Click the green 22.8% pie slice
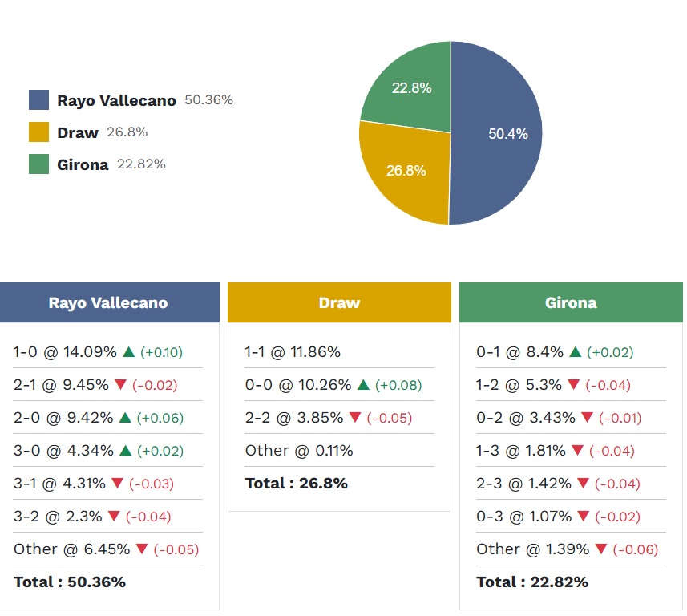The image size is (687, 616). click(412, 87)
